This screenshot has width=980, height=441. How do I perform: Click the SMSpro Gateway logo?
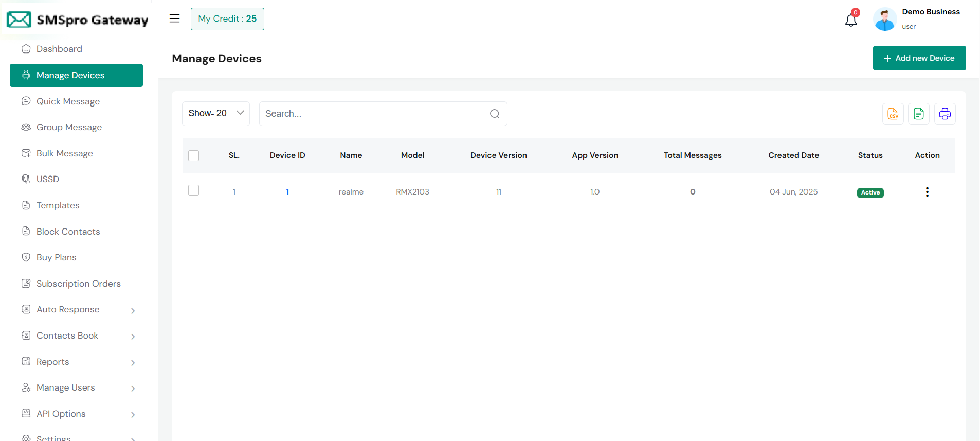click(77, 20)
